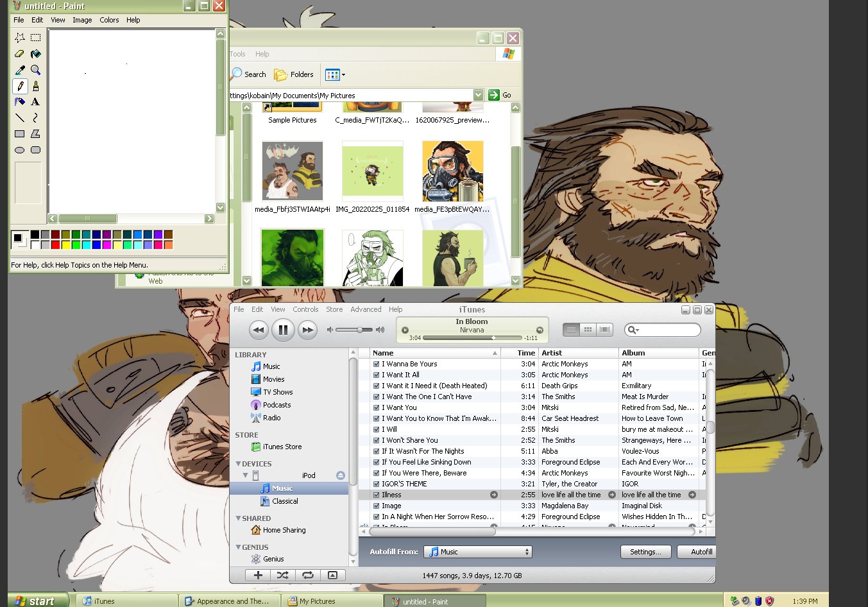Choose the Brush tool in Paint
The image size is (868, 607).
(x=36, y=85)
